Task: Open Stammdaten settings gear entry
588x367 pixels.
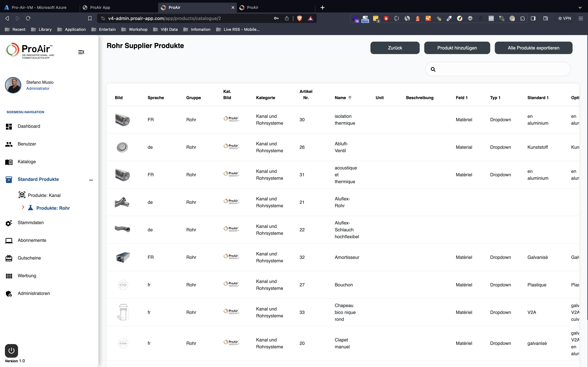Action: [9, 223]
